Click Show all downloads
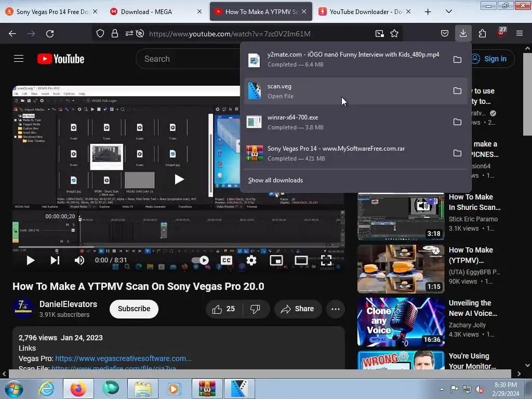 (x=275, y=180)
